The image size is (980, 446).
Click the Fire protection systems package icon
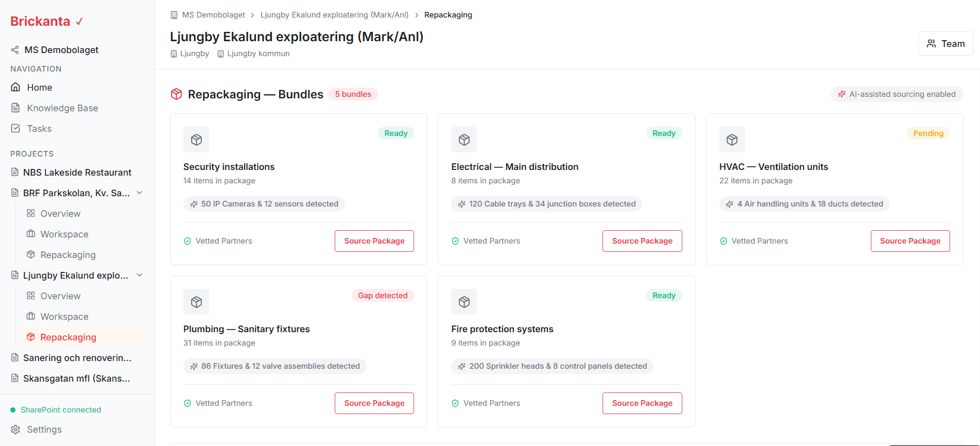click(x=464, y=302)
